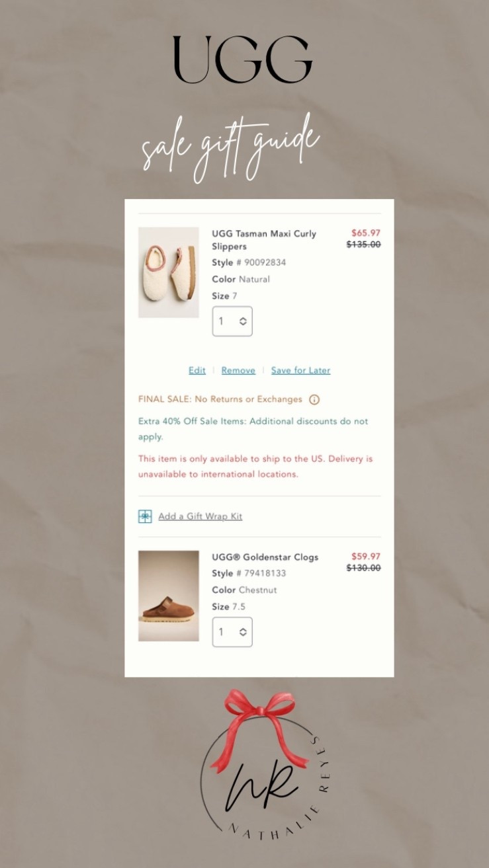
Task: Remove the Tasman slippers from cart
Action: coord(238,370)
